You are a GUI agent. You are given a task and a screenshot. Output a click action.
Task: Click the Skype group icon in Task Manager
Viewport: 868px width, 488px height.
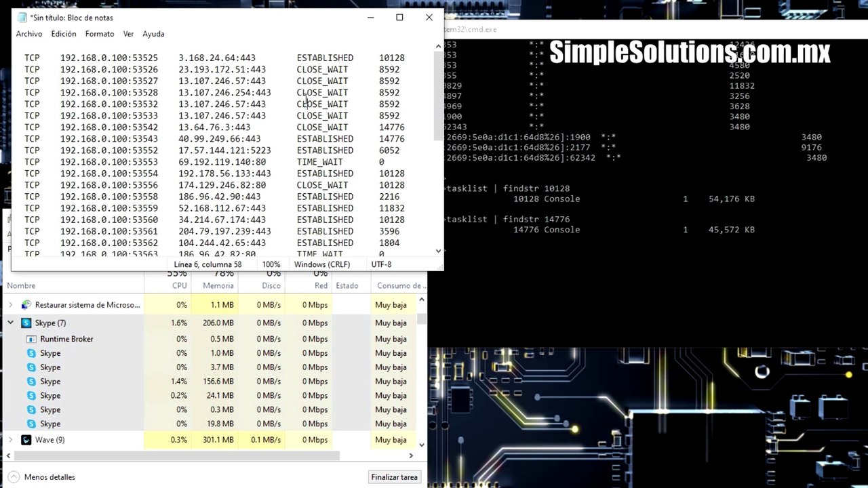pyautogui.click(x=26, y=323)
